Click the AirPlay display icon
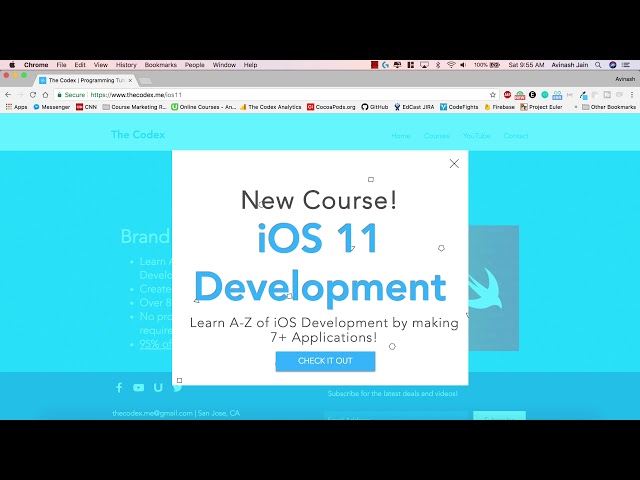 (x=424, y=65)
